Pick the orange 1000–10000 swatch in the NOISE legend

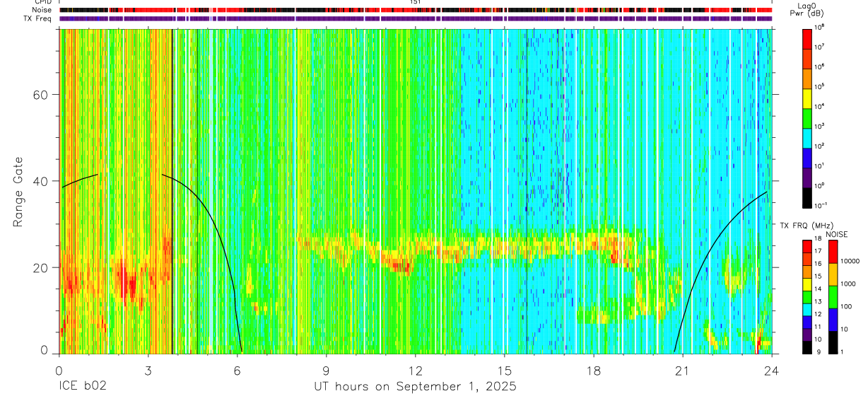point(833,274)
